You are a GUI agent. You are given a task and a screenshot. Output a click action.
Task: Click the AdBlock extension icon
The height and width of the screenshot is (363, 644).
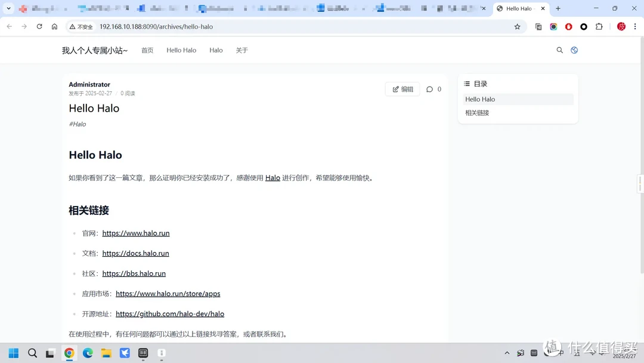tap(568, 27)
